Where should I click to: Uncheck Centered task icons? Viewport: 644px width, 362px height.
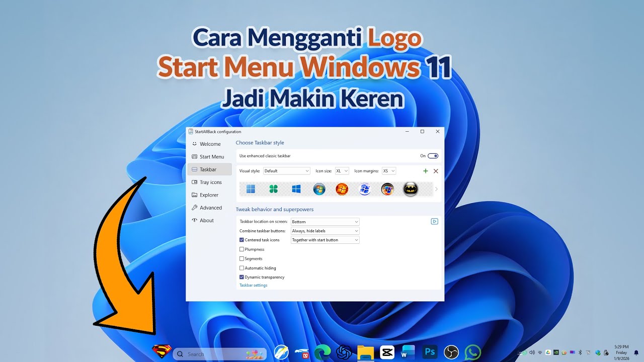pyautogui.click(x=242, y=240)
